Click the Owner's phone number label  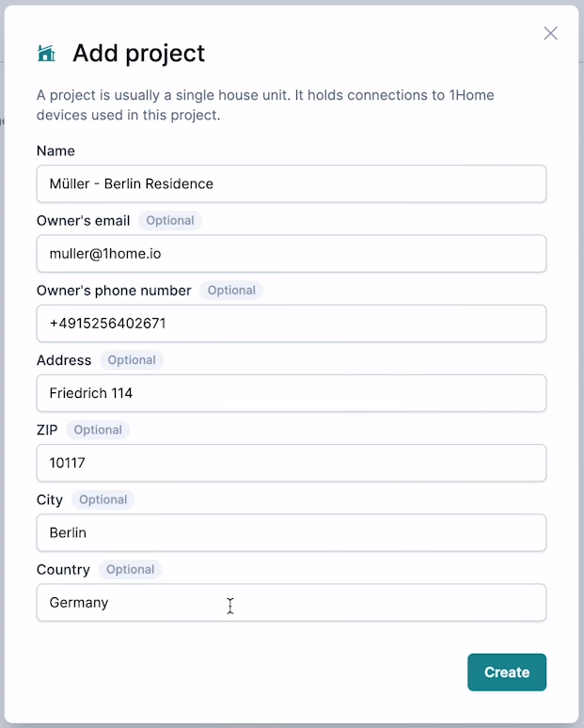[x=114, y=291]
